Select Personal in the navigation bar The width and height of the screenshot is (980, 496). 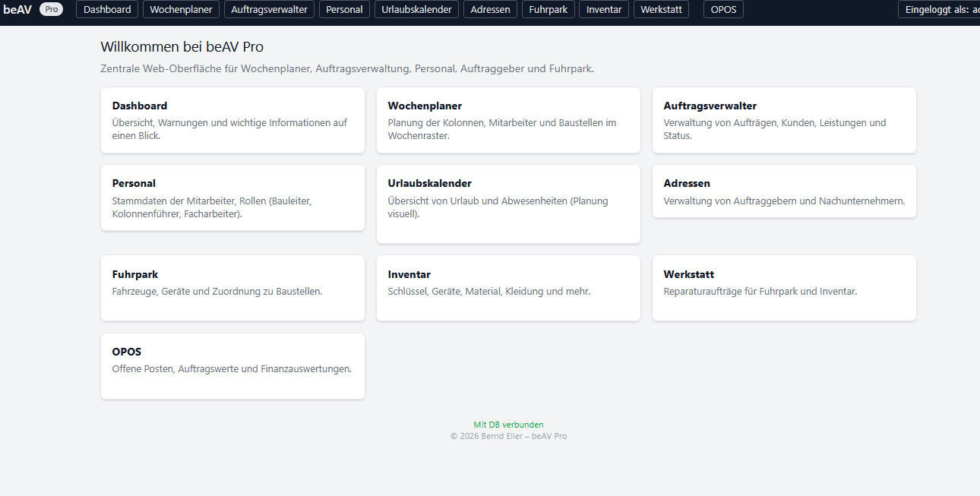[344, 9]
